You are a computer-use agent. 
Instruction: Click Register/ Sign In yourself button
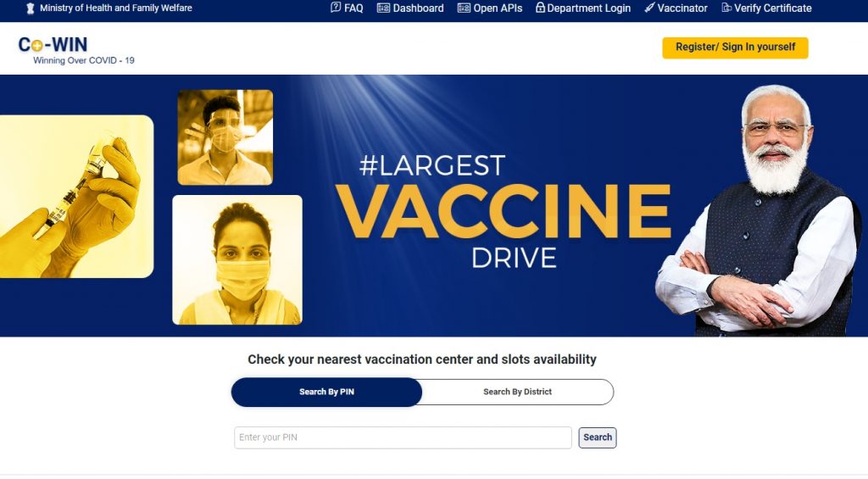(x=735, y=47)
